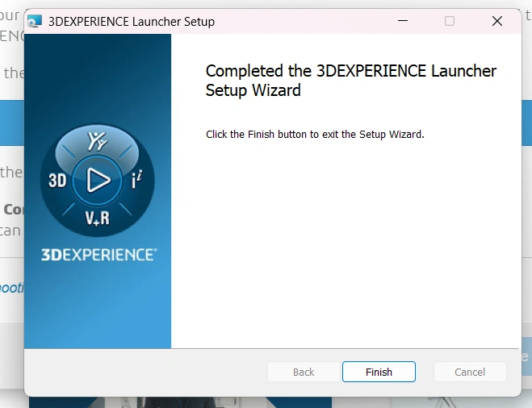Screen dimensions: 532x408
Task: Click the Finish button to exit setup
Action: click(379, 372)
